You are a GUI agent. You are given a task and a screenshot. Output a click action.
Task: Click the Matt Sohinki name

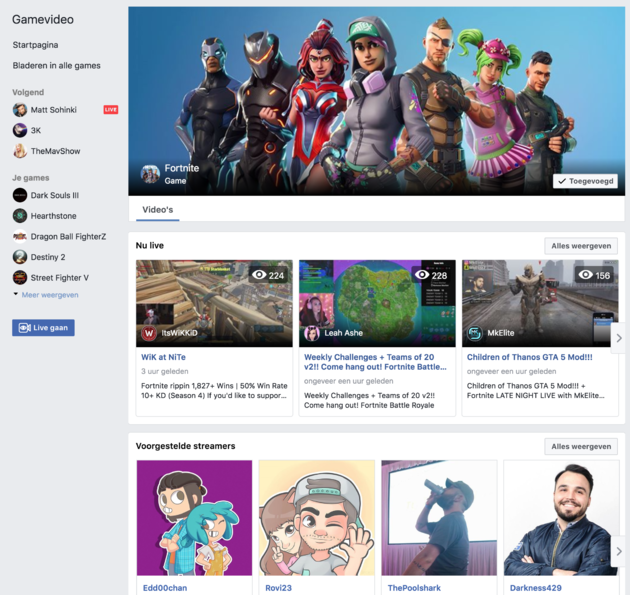(x=54, y=110)
